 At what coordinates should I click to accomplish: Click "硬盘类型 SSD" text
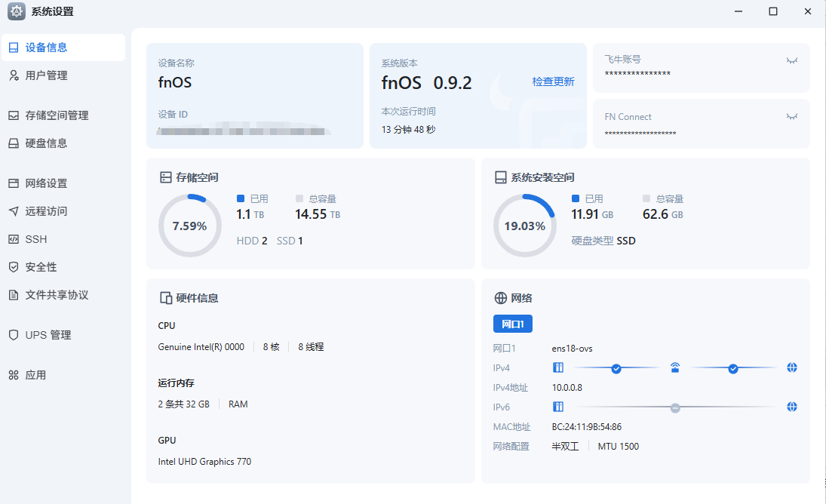click(x=603, y=241)
